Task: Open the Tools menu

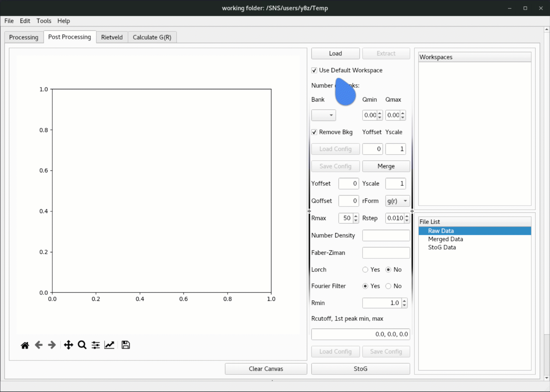Action: tap(44, 21)
